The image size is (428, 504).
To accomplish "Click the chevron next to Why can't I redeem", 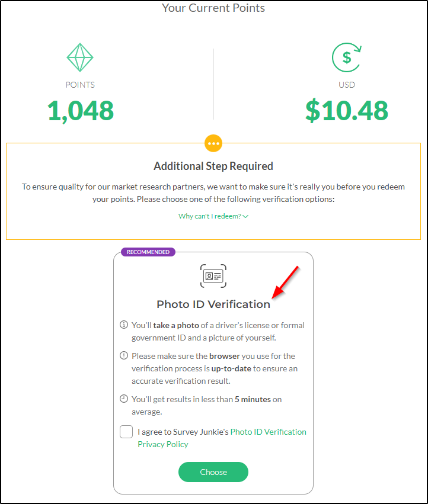I will tap(245, 216).
